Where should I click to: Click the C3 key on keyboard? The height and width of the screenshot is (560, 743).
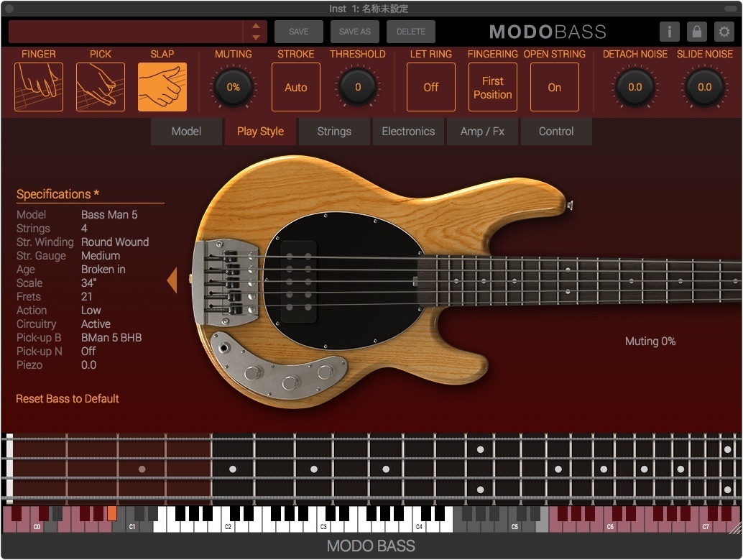(x=323, y=526)
